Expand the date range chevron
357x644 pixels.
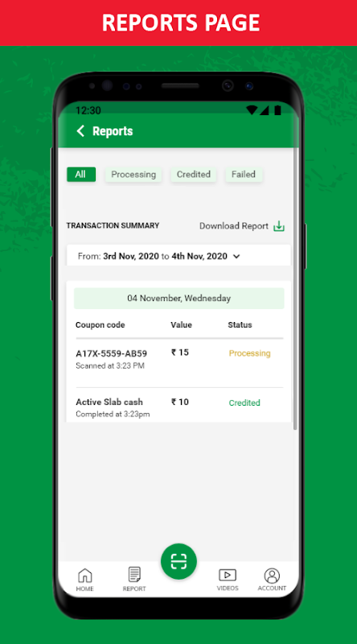point(236,256)
